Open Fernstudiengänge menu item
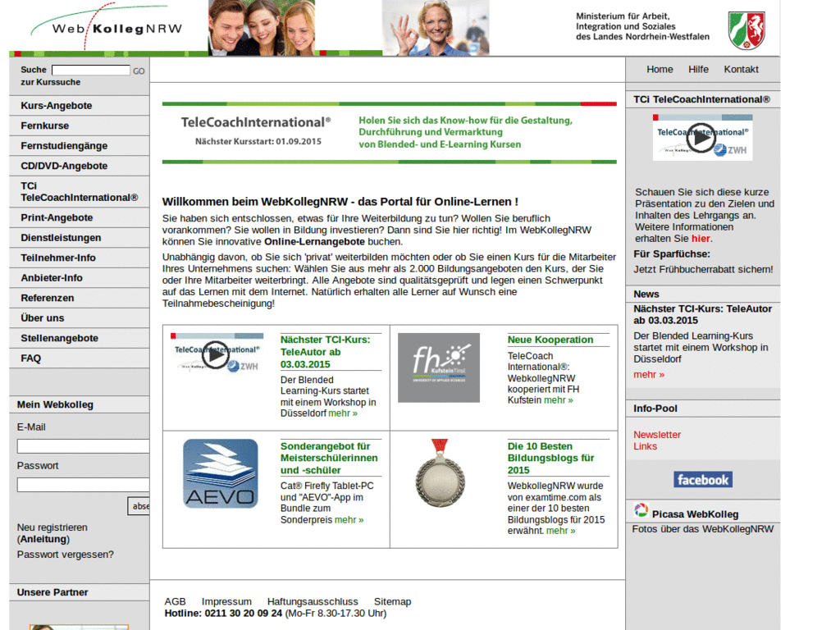Viewport: 840px width, 630px height. pos(80,146)
